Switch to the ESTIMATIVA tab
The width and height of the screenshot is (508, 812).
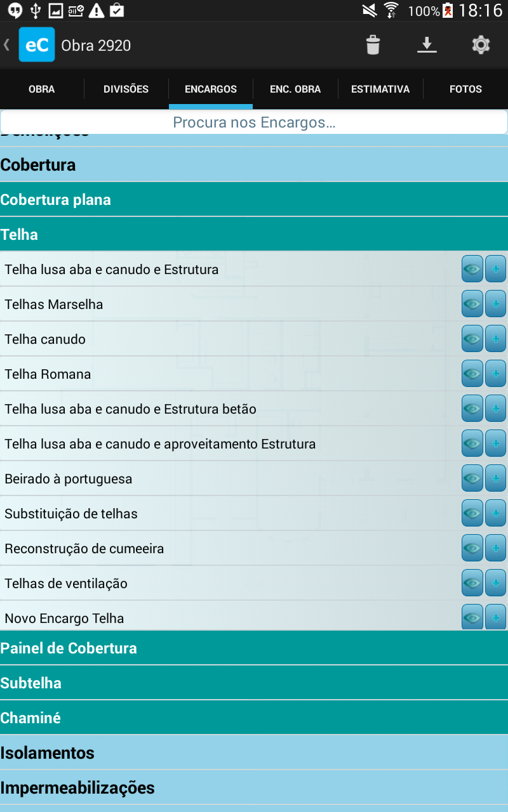point(380,89)
